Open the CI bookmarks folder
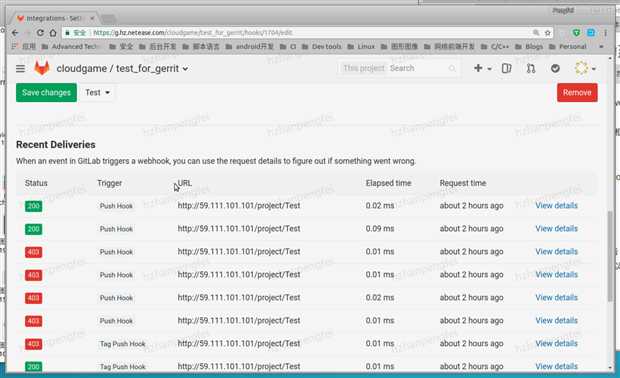Image resolution: width=620 pixels, height=378 pixels. pyautogui.click(x=288, y=47)
